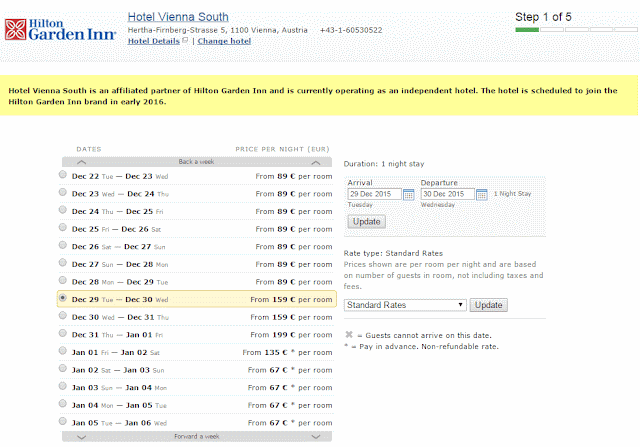Click right down-chevron on Forward a week bar
The image size is (640, 447).
pos(316,437)
